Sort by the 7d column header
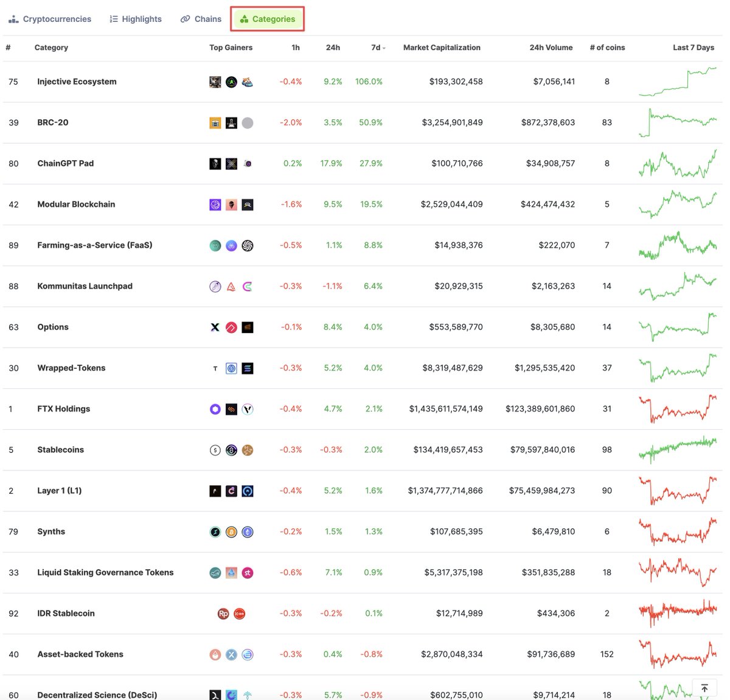 click(378, 47)
